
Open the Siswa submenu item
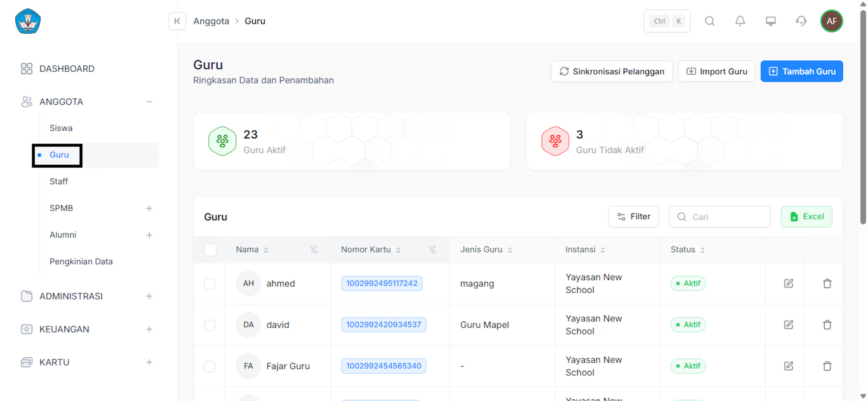tap(61, 128)
